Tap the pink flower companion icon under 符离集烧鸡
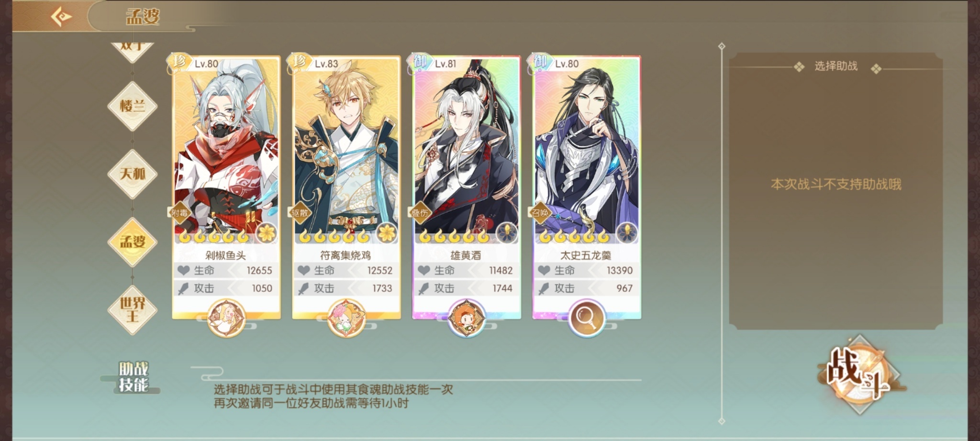The height and width of the screenshot is (441, 980). point(346,318)
